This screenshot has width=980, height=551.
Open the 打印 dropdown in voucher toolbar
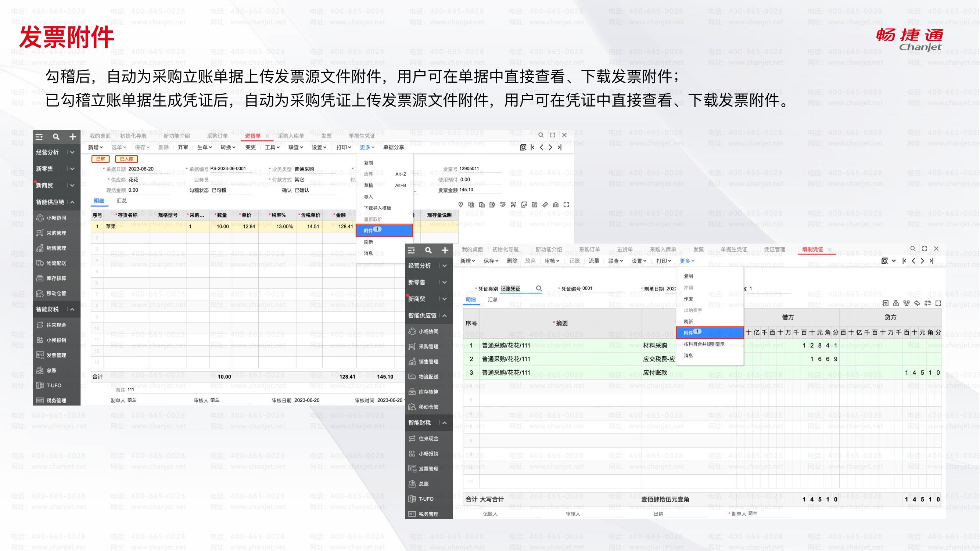664,261
